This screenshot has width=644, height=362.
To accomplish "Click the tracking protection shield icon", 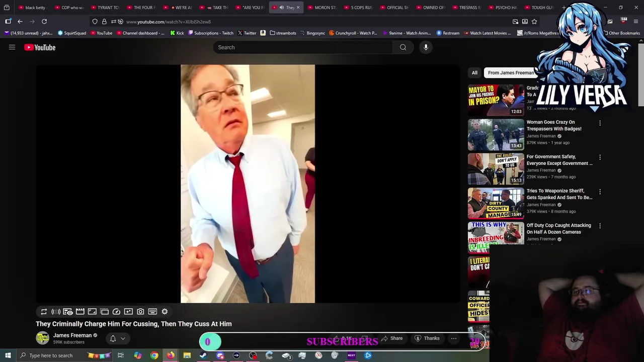I will coord(95,22).
